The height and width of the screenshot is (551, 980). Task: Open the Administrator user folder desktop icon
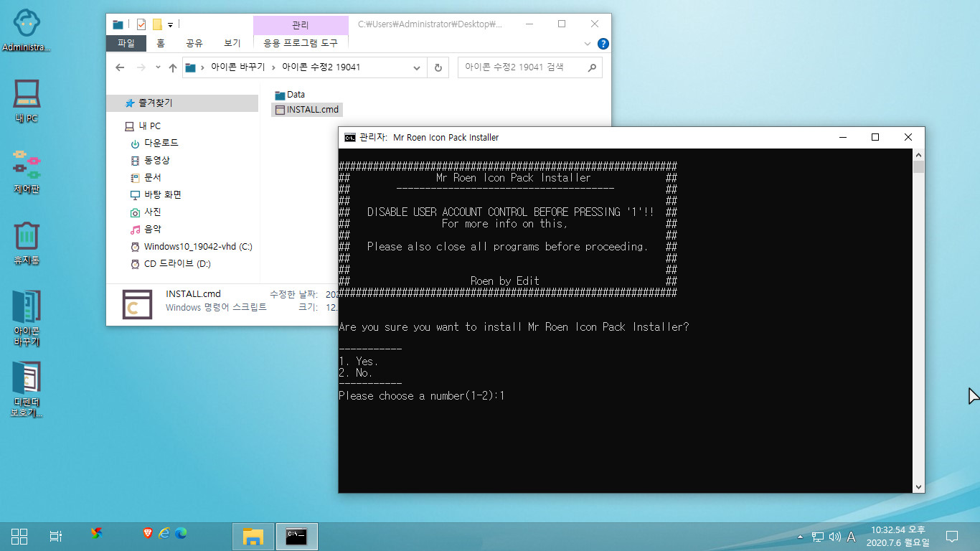(x=27, y=30)
